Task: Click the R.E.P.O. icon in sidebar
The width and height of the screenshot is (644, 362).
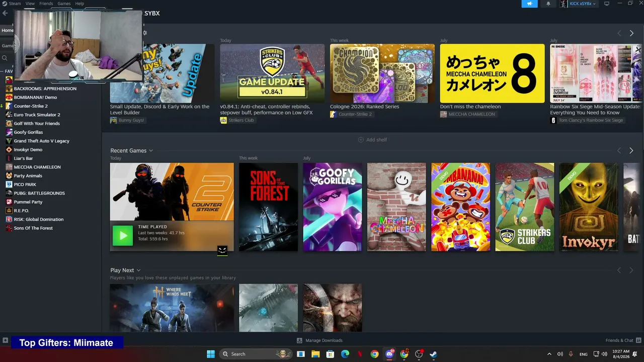Action: click(x=9, y=211)
